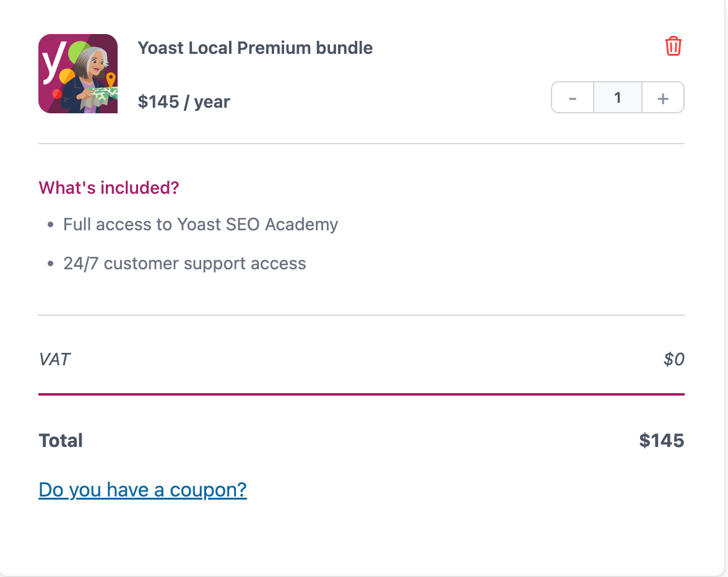Image resolution: width=728 pixels, height=577 pixels.
Task: Select "Full access to Yoast SEO Academy" item
Action: click(201, 224)
